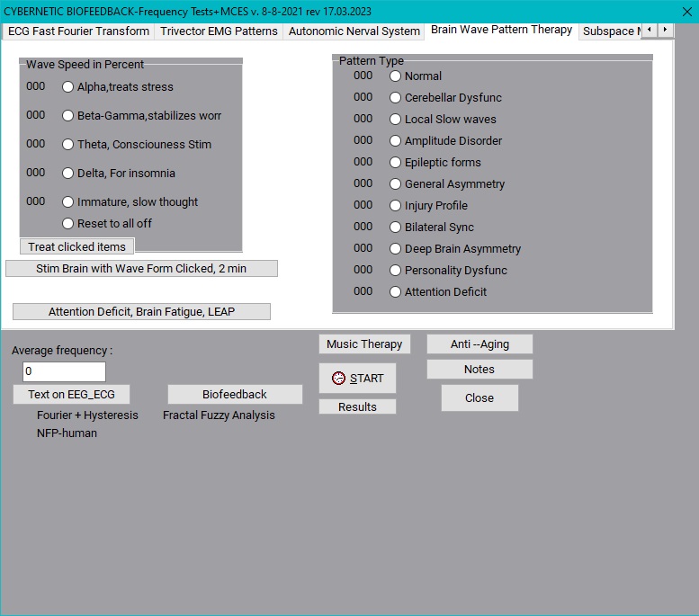Image resolution: width=699 pixels, height=616 pixels.
Task: Click the 000 value beside Normal
Action: [x=363, y=76]
